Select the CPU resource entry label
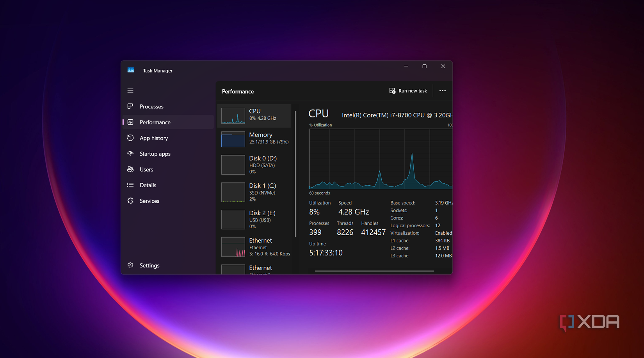644x358 pixels. pyautogui.click(x=255, y=111)
